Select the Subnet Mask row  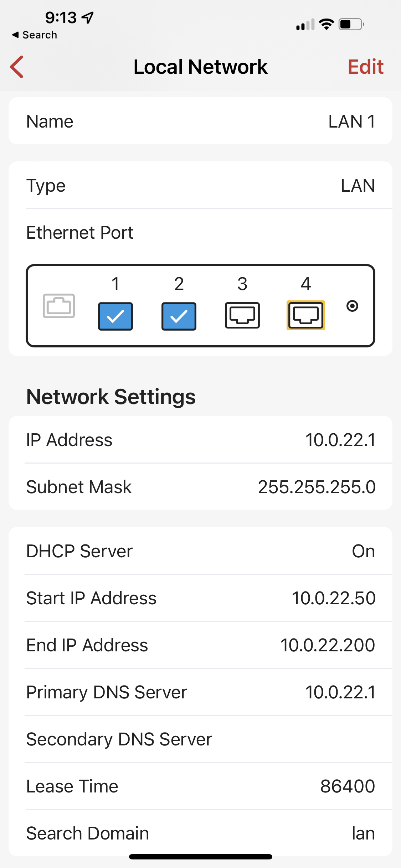200,487
